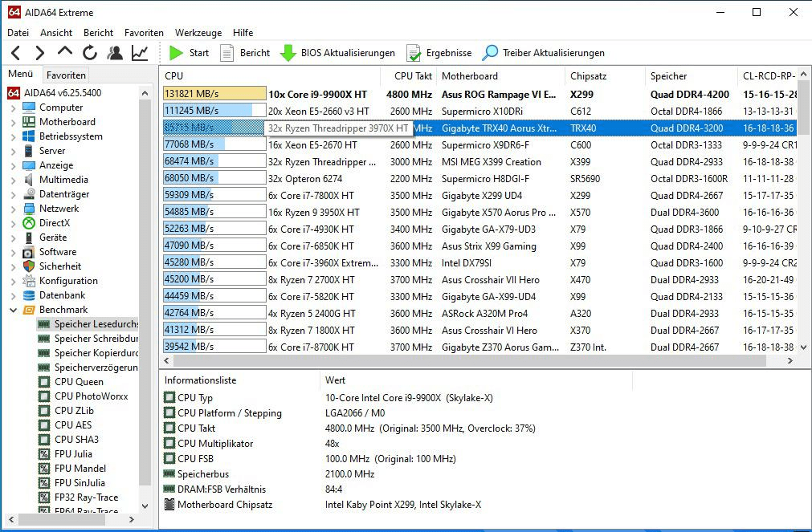
Task: Click the 131821 MB/s result bar
Action: pos(214,94)
